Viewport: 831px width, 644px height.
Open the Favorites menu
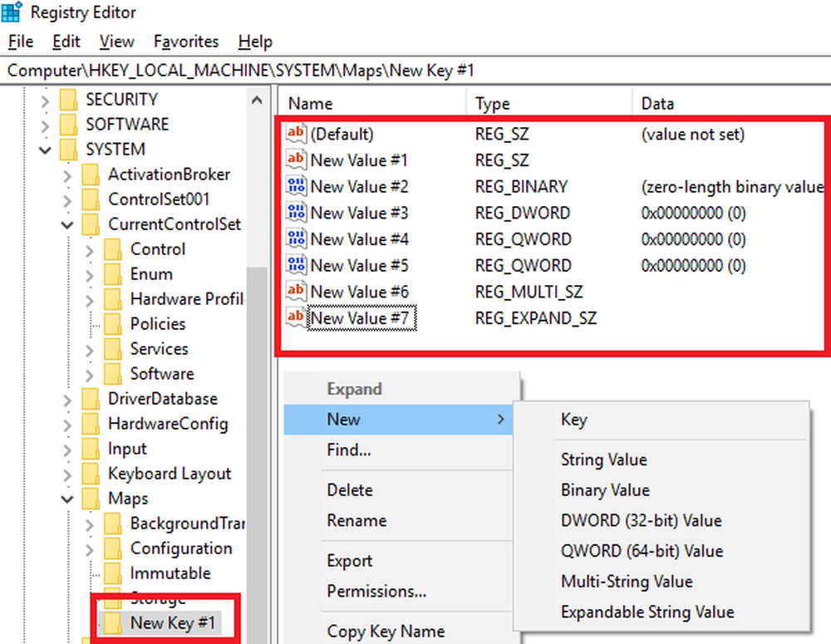pos(186,41)
